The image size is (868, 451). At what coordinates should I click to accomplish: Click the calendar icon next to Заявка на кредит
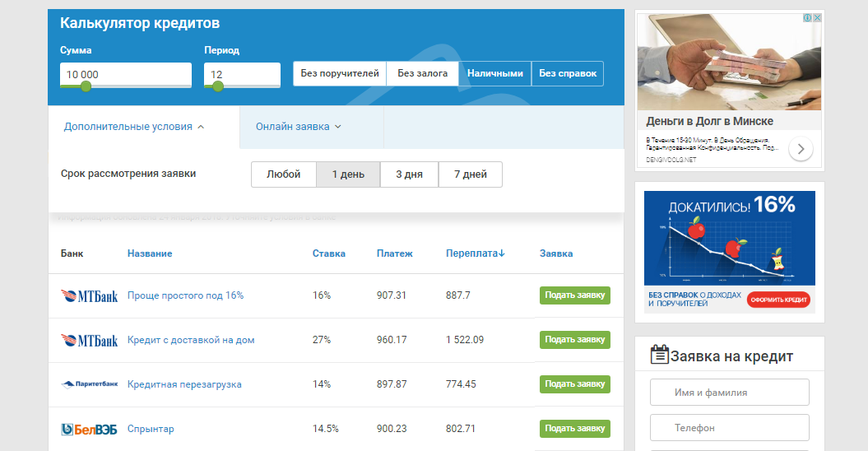659,355
